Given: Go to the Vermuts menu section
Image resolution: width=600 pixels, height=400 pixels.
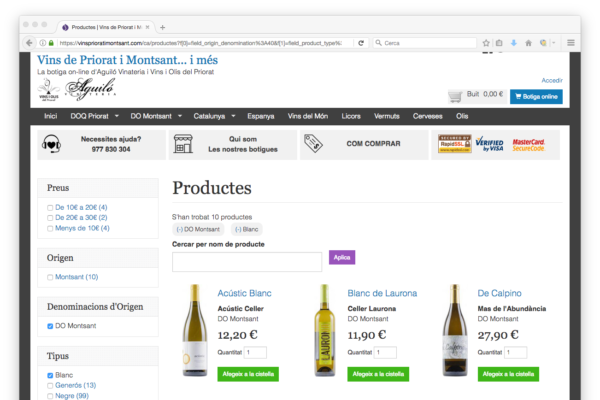Looking at the screenshot, I should click(x=385, y=116).
